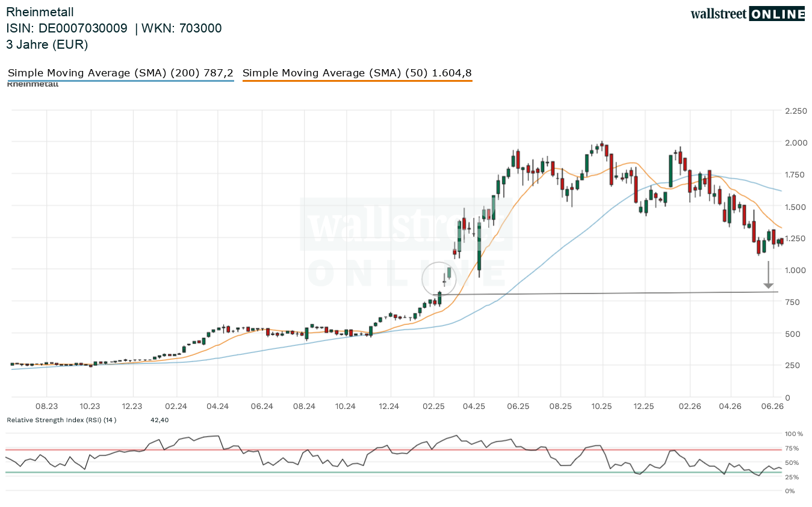Toggle the SMA (50) legend entry
Image resolution: width=812 pixels, height=507 pixels.
(x=357, y=73)
